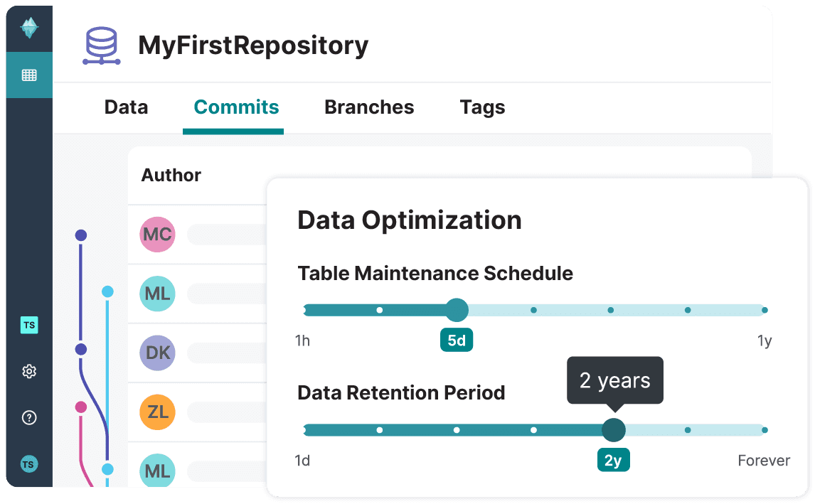This screenshot has width=815, height=504.
Task: Switch to the Branches tab
Action: click(369, 107)
